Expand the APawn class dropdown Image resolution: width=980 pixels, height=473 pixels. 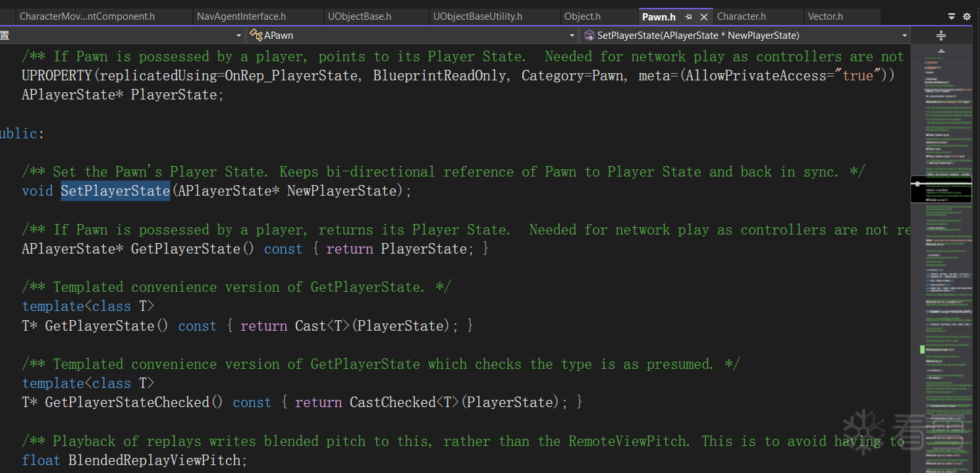(x=572, y=36)
